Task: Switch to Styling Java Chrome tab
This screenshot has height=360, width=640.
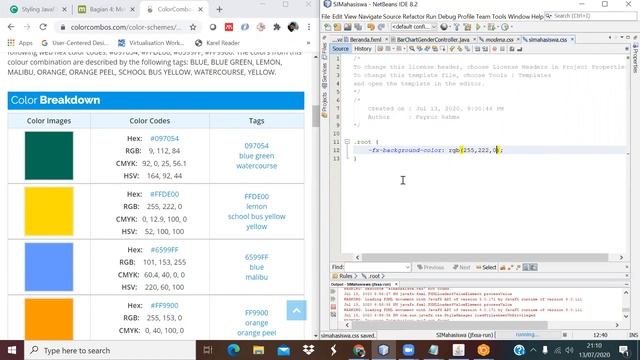Action: pos(38,9)
